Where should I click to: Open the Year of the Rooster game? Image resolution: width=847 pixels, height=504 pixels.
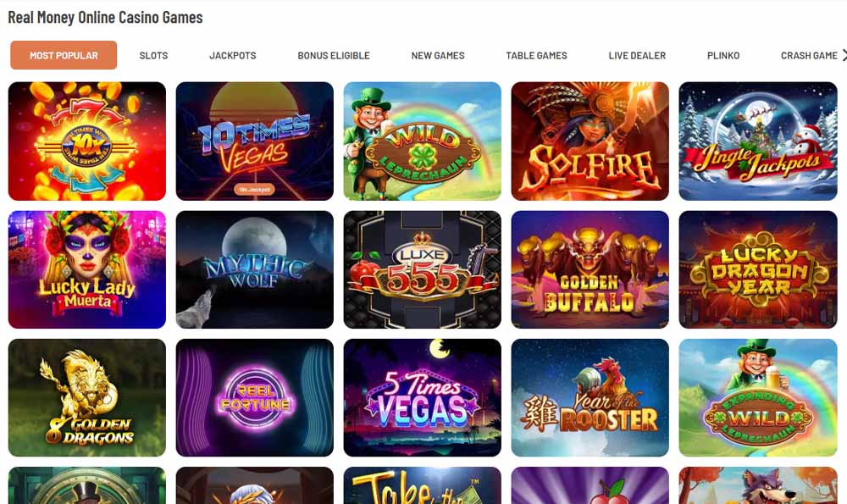[x=590, y=397]
